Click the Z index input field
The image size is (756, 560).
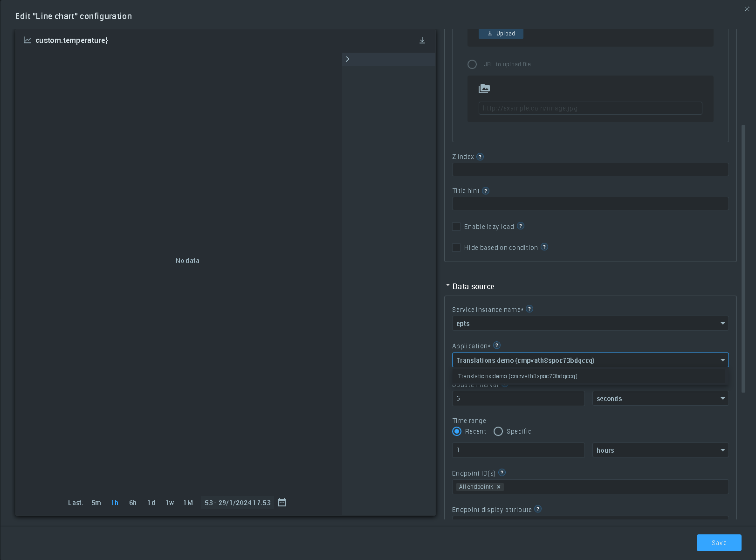(590, 169)
